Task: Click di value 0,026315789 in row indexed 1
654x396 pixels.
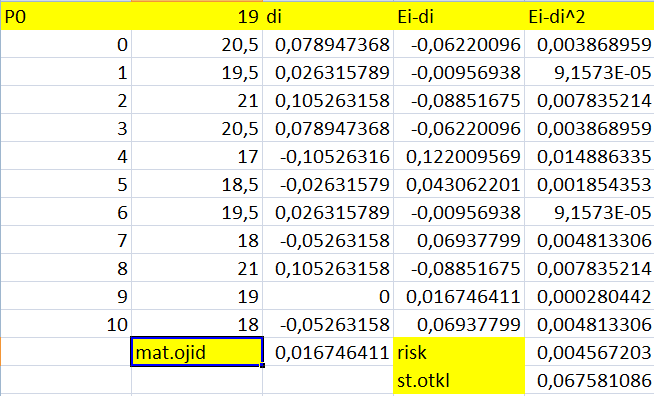Action: pyautogui.click(x=328, y=73)
